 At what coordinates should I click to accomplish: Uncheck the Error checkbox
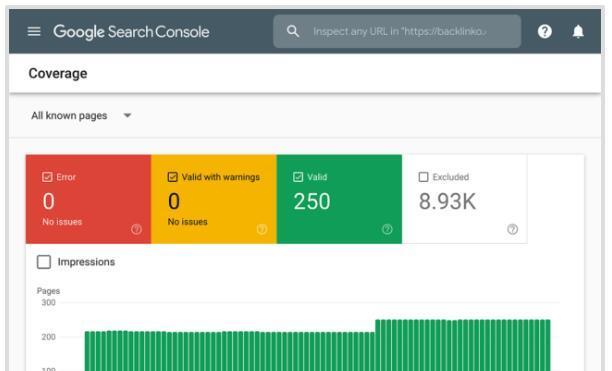coord(47,177)
